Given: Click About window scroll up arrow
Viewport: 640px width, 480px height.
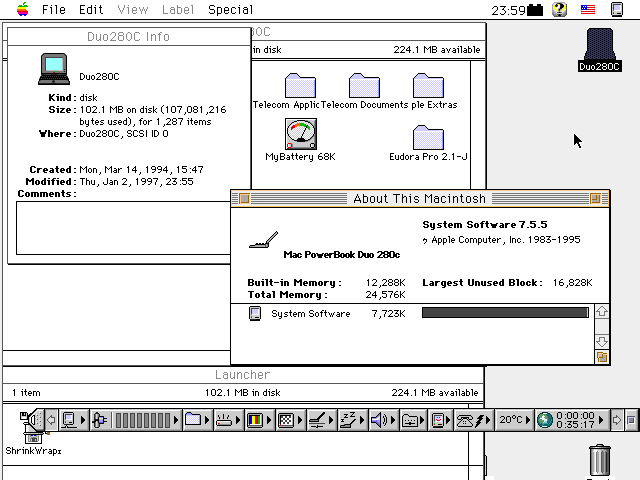Looking at the screenshot, I should pyautogui.click(x=602, y=312).
